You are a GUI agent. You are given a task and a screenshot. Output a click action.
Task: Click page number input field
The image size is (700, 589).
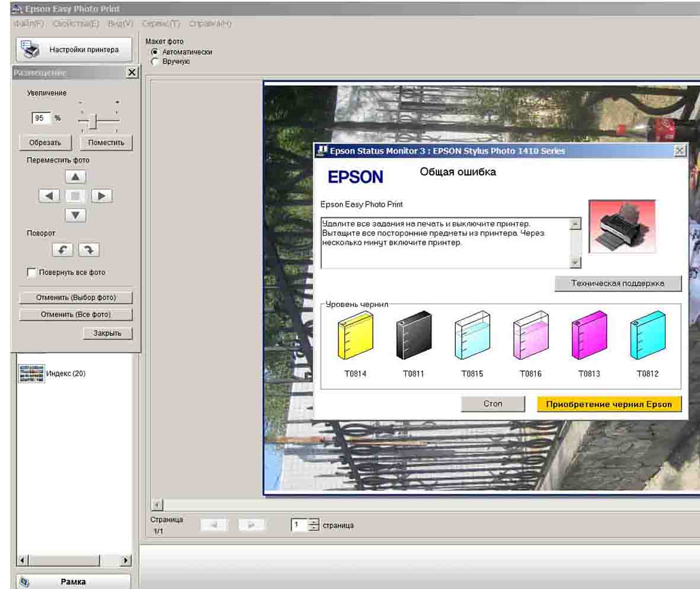pyautogui.click(x=299, y=525)
